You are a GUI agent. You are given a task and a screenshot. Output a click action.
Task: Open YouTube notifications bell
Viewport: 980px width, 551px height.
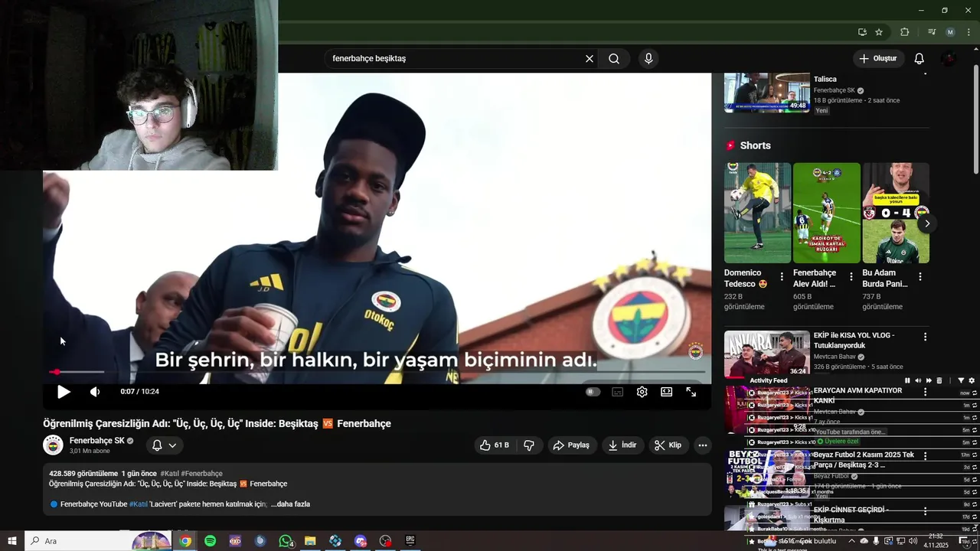tap(920, 59)
